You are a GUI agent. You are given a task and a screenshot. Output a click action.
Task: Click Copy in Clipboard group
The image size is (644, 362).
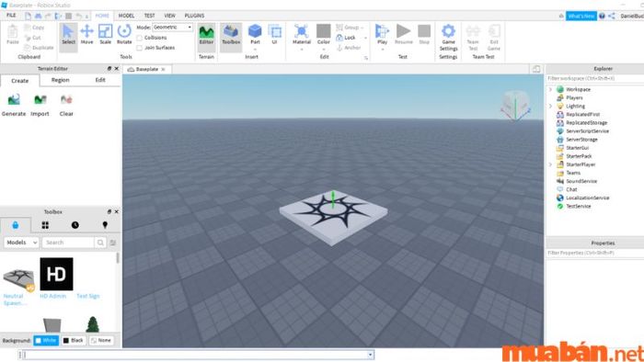[x=34, y=28]
